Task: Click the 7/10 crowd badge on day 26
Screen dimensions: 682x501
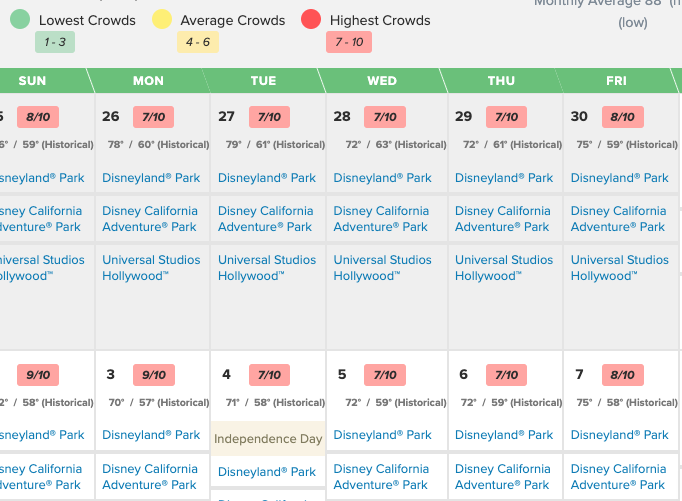Action: coord(154,117)
